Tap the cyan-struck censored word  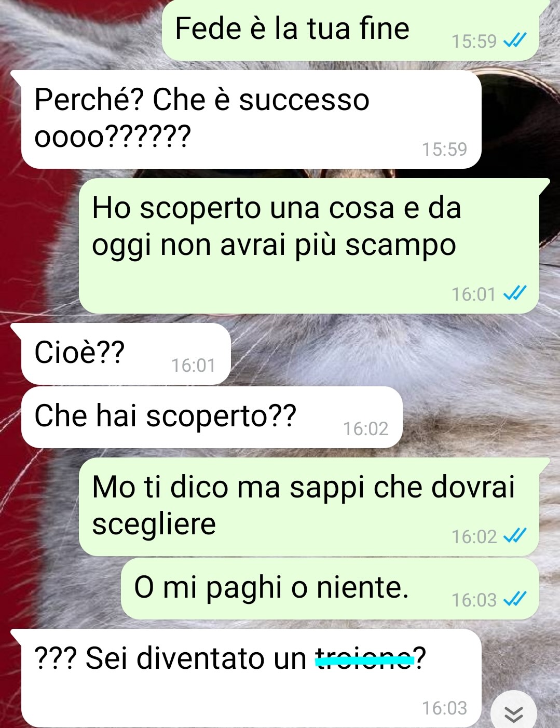pyautogui.click(x=365, y=659)
